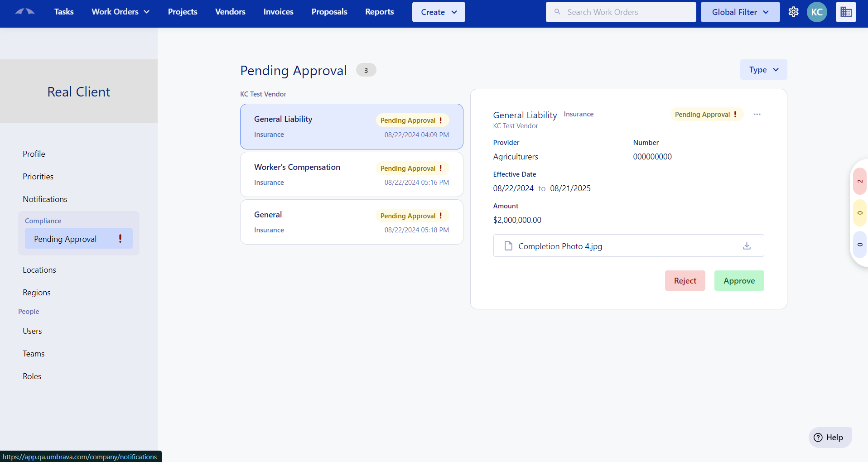Screen dimensions: 868x462
Task: Click the KC user avatar
Action: point(817,12)
